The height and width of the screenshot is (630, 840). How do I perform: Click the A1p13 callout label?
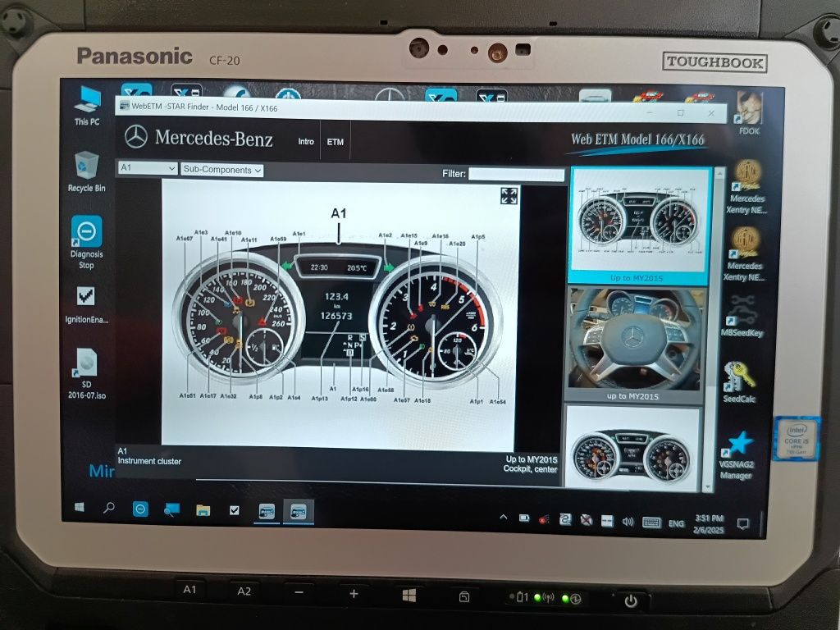pyautogui.click(x=319, y=398)
